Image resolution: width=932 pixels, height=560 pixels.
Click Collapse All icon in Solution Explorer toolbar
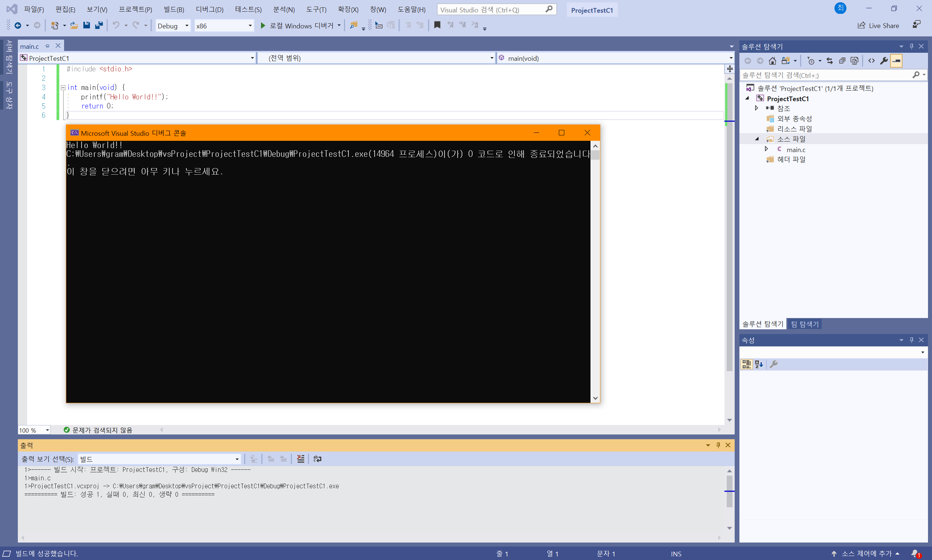coord(842,61)
